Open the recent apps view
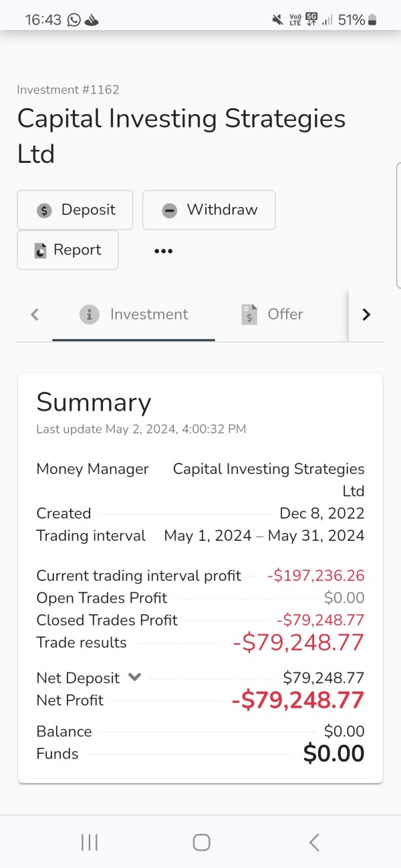This screenshot has width=401, height=868. pyautogui.click(x=90, y=842)
